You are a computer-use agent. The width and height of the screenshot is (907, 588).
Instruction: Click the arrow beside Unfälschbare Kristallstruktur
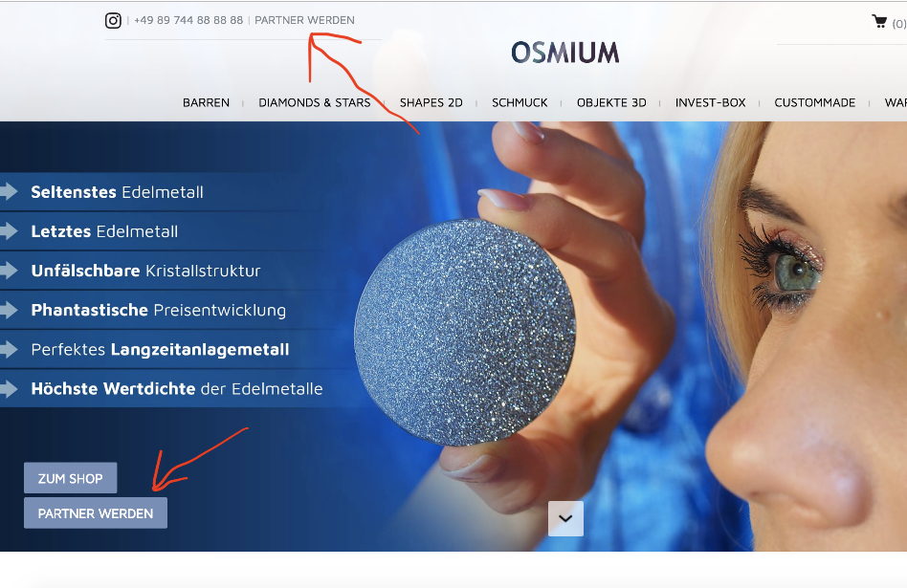click(x=9, y=270)
